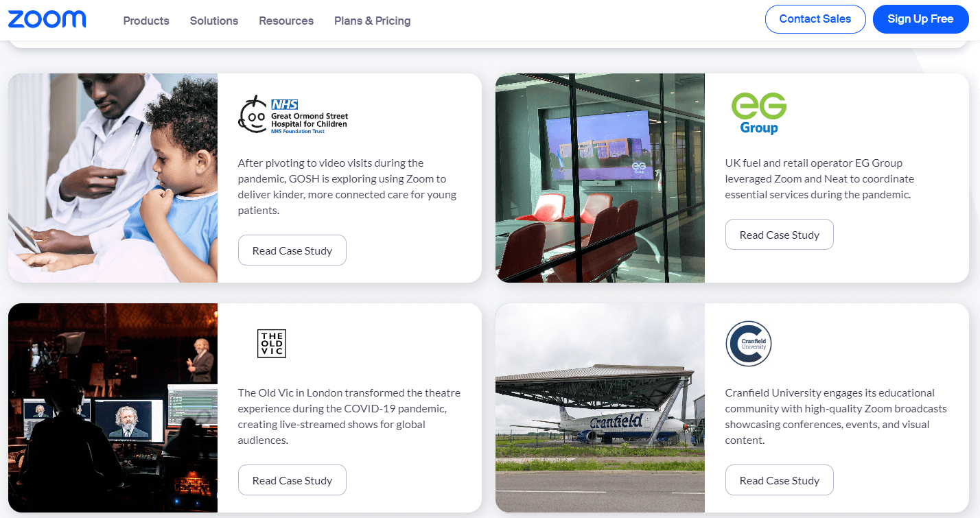The height and width of the screenshot is (518, 980).
Task: Click the Cranfield University logo
Action: click(749, 344)
